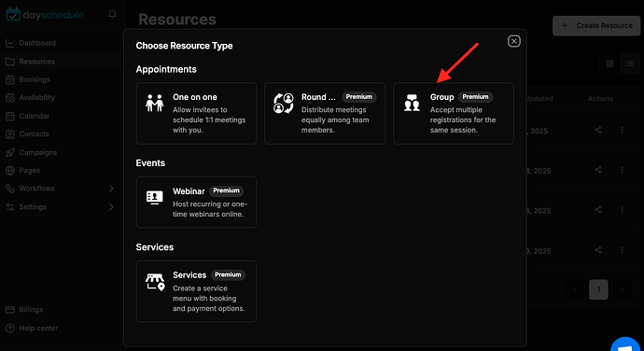Open the chat support bubble
This screenshot has height=351, width=644.
627,344
